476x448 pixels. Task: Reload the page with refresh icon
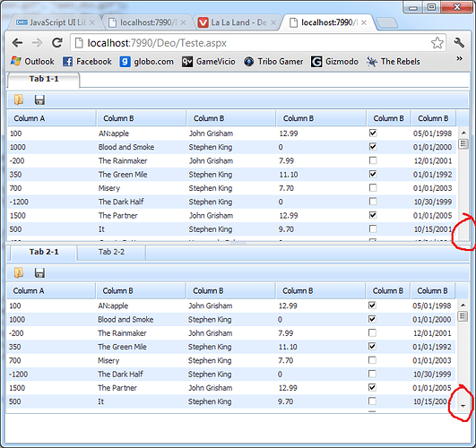tap(57, 43)
